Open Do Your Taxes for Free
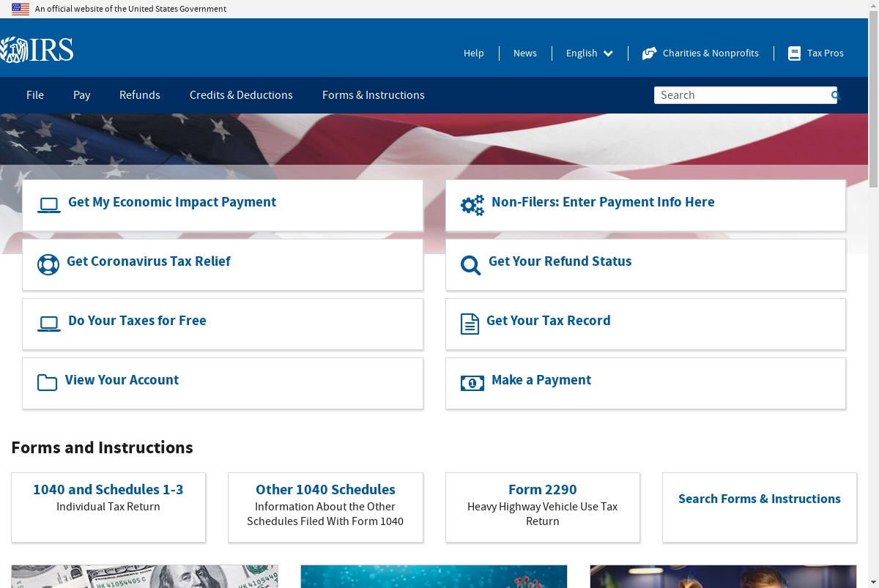This screenshot has height=588, width=879. point(223,324)
